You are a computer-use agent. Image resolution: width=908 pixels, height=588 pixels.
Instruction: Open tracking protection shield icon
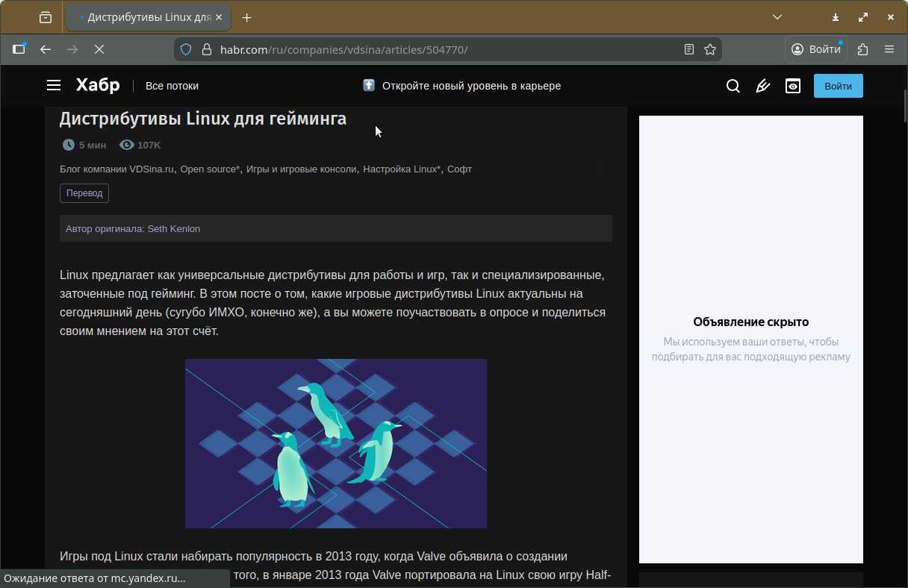point(187,49)
